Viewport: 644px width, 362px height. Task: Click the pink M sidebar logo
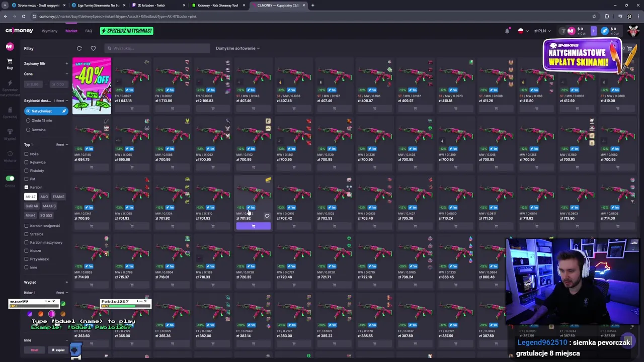(x=10, y=47)
